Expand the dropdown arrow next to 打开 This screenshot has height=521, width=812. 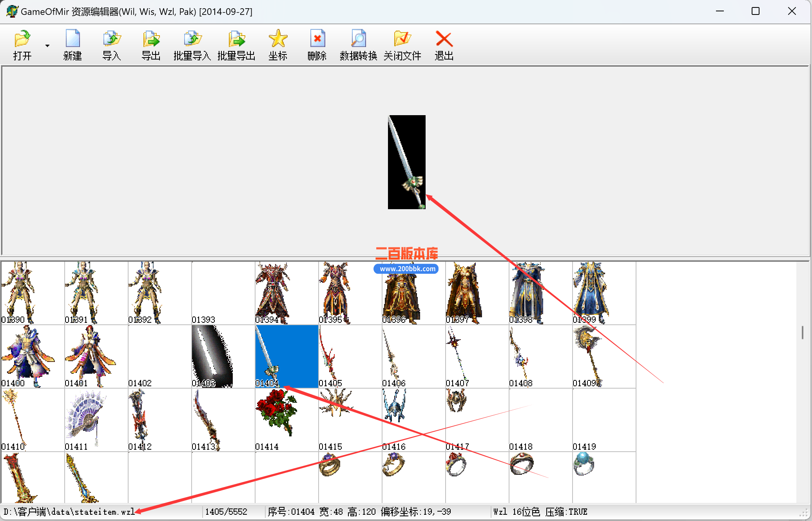pyautogui.click(x=47, y=46)
